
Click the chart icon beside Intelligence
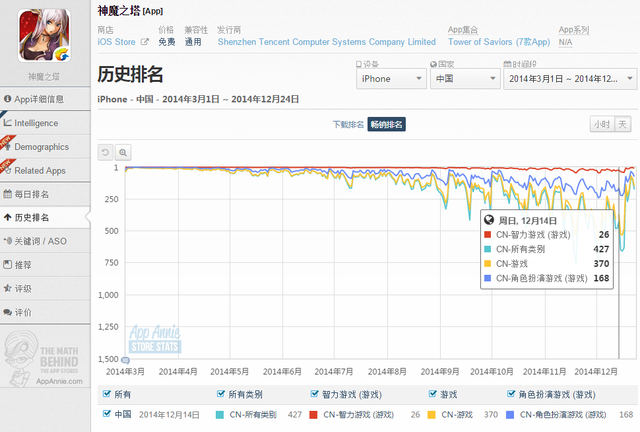7,122
